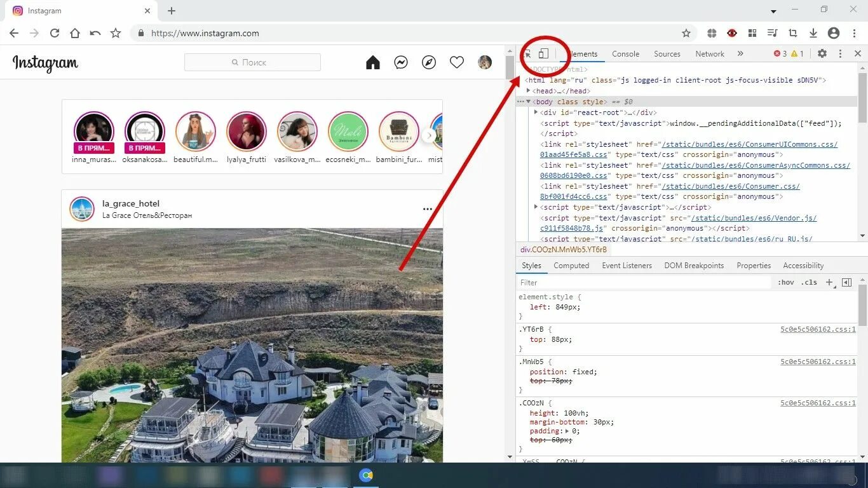This screenshot has width=868, height=488.
Task: Open the profile avatar menu in Instagram
Action: (x=485, y=62)
